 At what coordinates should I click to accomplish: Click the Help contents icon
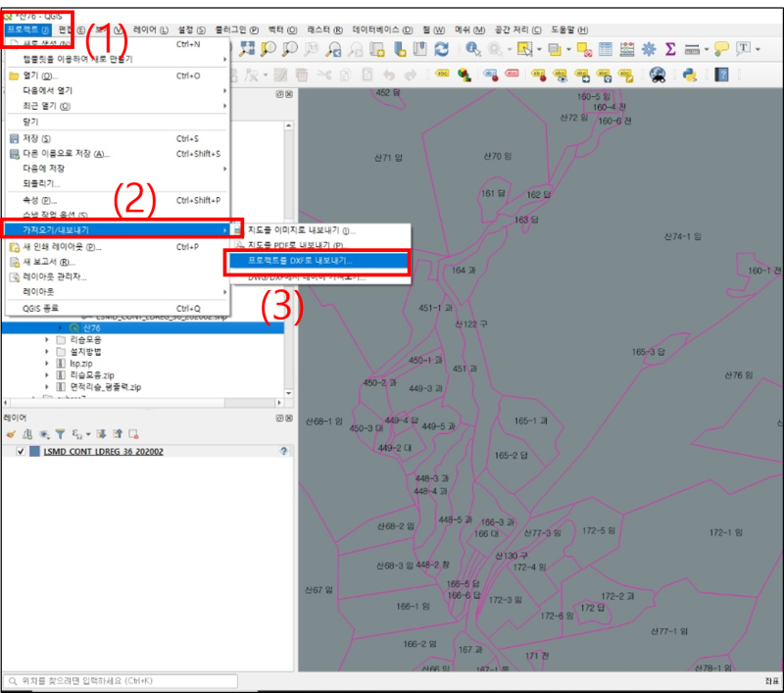[x=721, y=75]
